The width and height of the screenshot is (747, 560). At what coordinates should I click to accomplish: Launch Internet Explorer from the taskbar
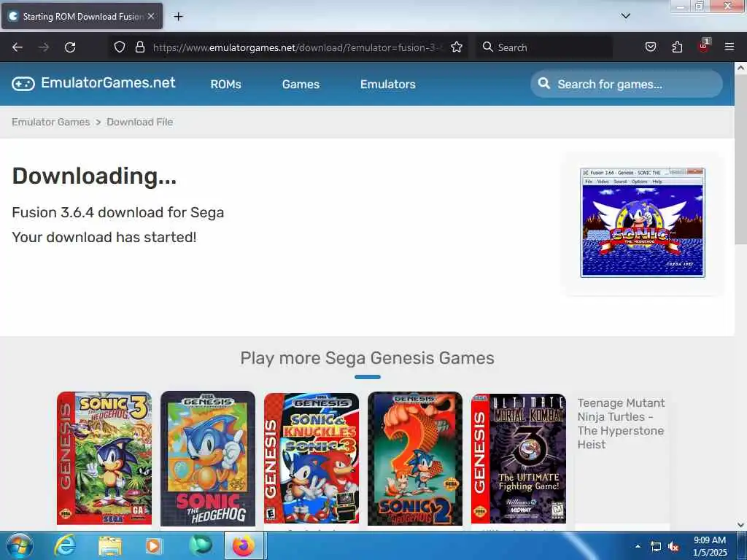(65, 545)
